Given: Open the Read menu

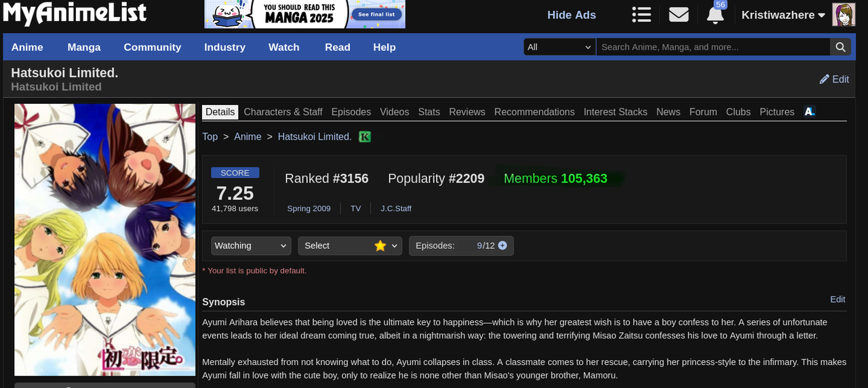Looking at the screenshot, I should coord(338,47).
